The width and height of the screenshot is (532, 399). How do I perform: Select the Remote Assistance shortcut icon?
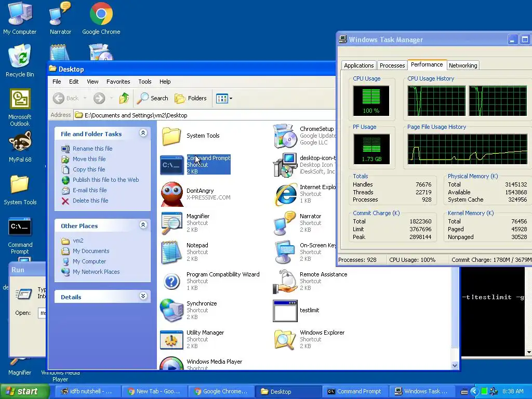pyautogui.click(x=285, y=281)
